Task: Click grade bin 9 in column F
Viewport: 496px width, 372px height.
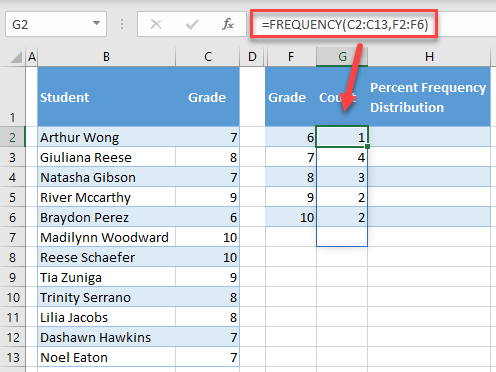Action: point(291,197)
